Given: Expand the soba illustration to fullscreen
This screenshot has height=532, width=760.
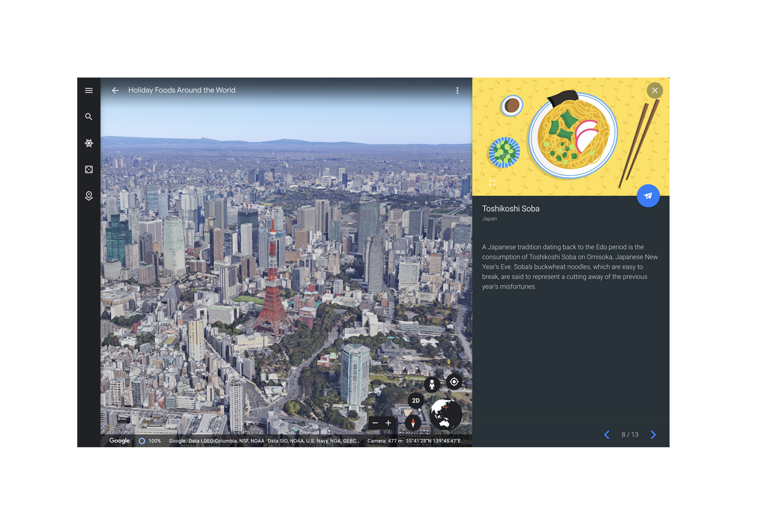Looking at the screenshot, I should [x=492, y=183].
